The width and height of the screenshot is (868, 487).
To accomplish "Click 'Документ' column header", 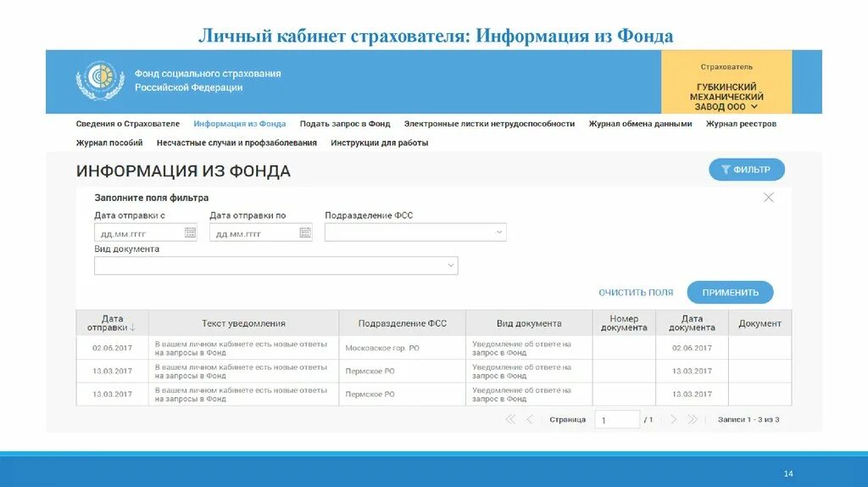I will tap(759, 323).
